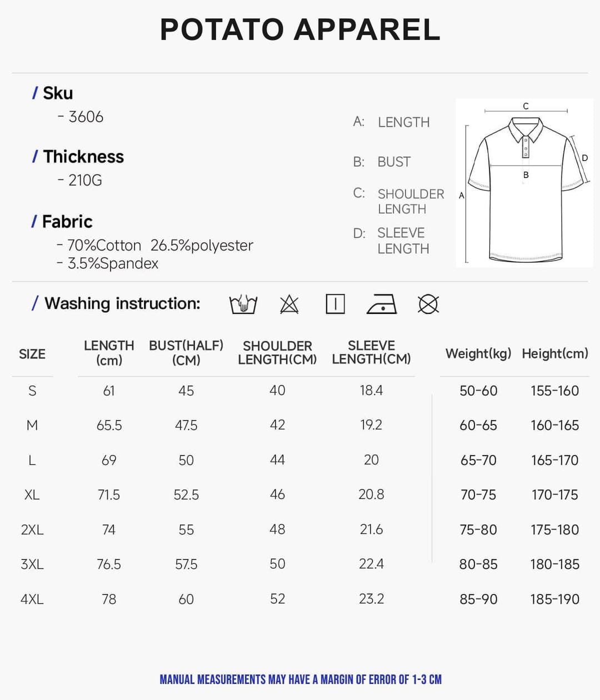Click the margin of error notice

coord(301,679)
